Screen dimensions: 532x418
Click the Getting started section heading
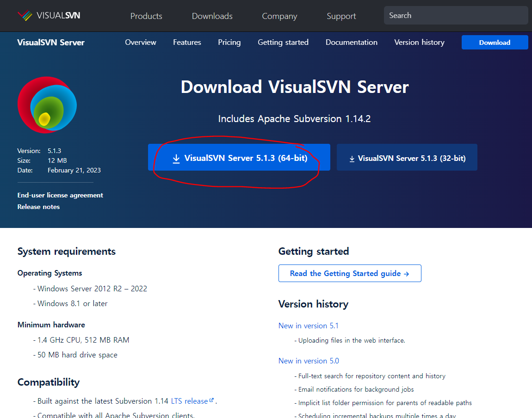[x=314, y=251]
